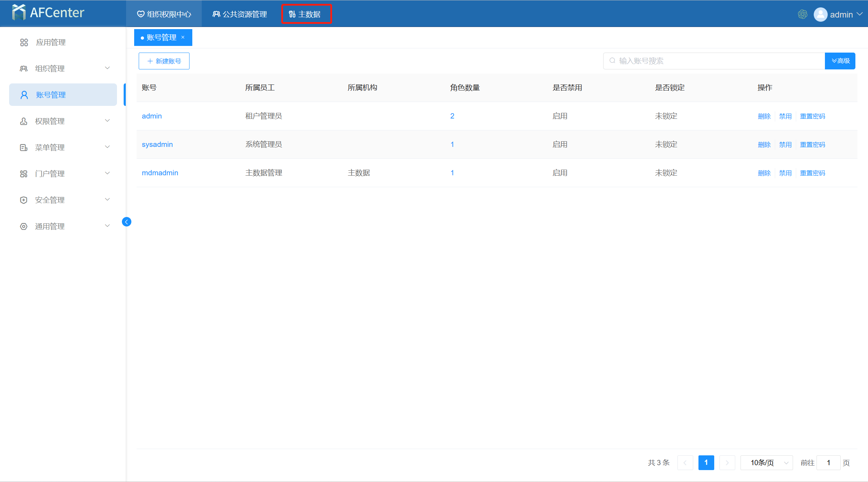This screenshot has width=868, height=482.
Task: Click 禁用 for the admin row
Action: coord(785,116)
